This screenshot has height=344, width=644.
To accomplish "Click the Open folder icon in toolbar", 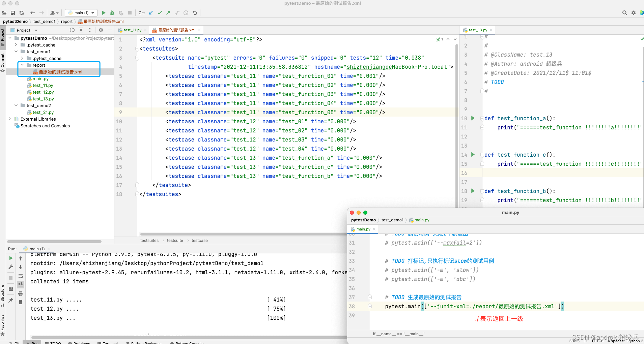I will click(4, 13).
